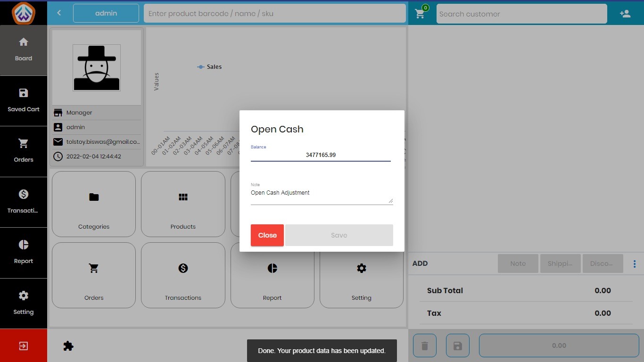The height and width of the screenshot is (362, 644).
Task: Click the Note text area
Action: tap(321, 196)
